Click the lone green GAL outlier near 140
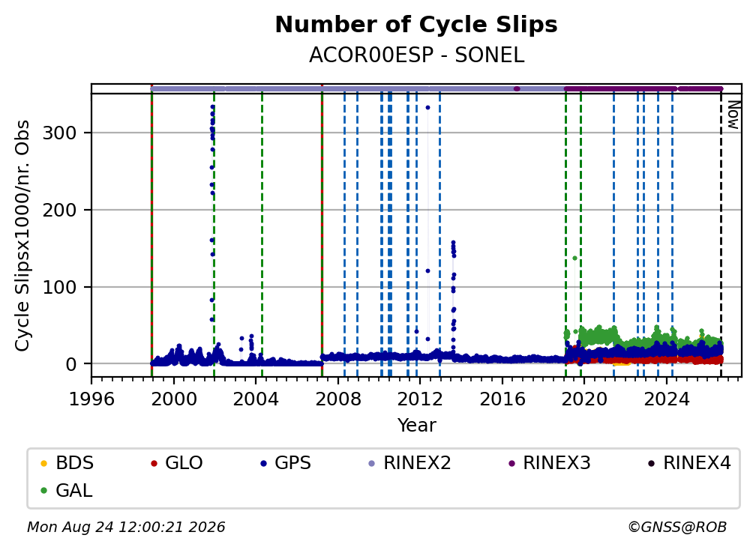 (574, 259)
